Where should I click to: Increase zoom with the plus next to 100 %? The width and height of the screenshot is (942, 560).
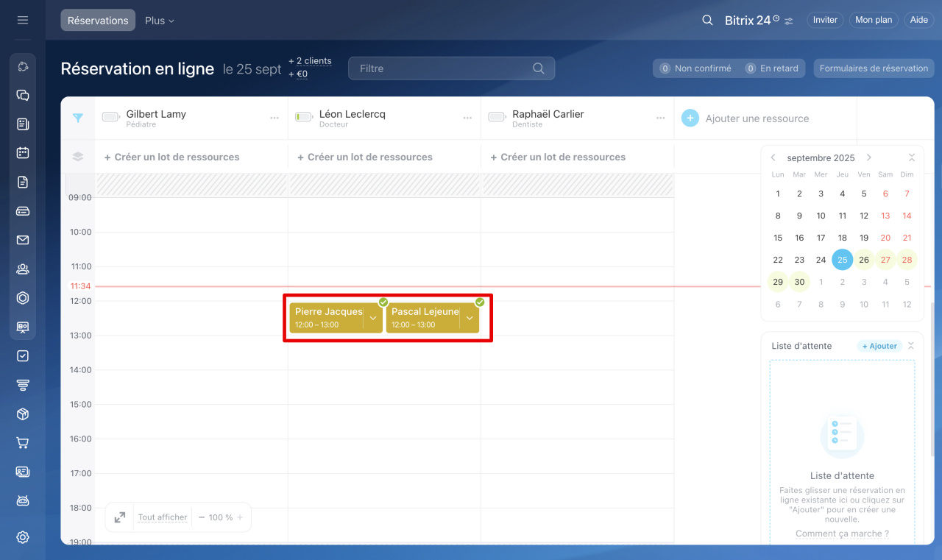tap(240, 517)
